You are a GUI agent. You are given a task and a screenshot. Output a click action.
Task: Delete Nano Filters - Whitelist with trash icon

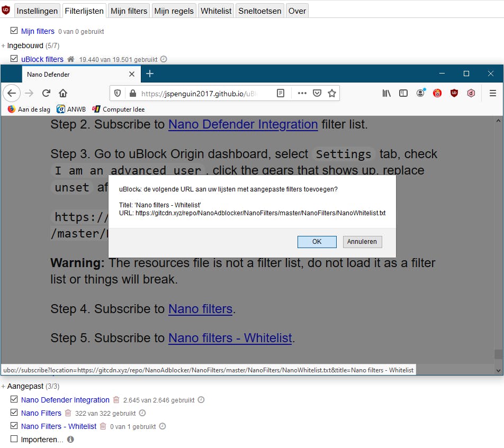click(103, 426)
